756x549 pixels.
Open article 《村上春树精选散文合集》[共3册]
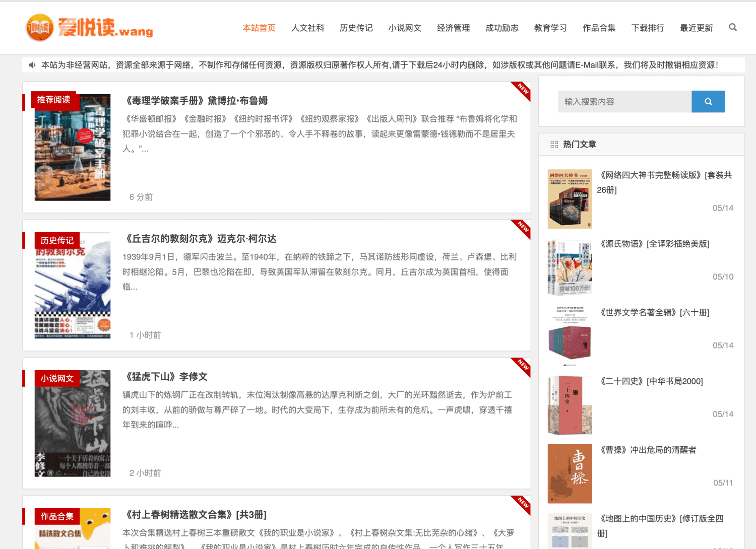tap(196, 515)
